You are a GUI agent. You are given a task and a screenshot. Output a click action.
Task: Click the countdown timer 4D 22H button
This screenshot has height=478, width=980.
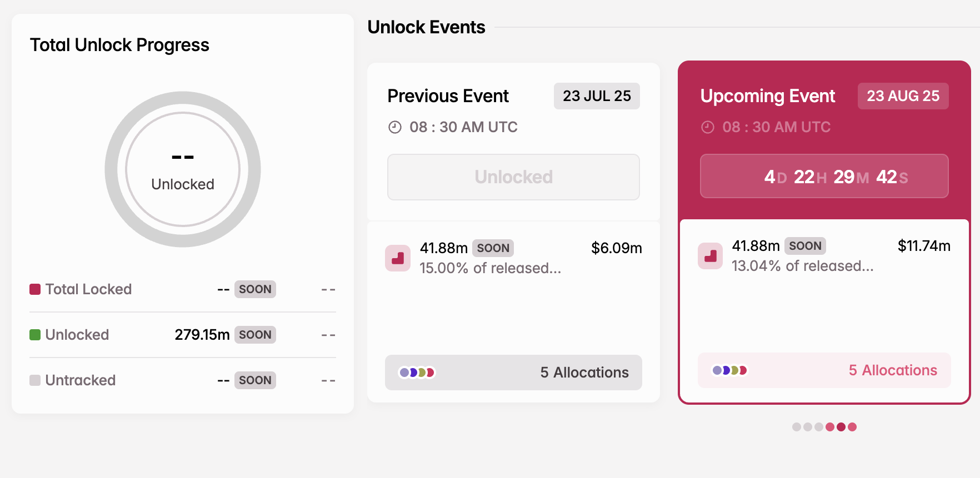pos(824,176)
